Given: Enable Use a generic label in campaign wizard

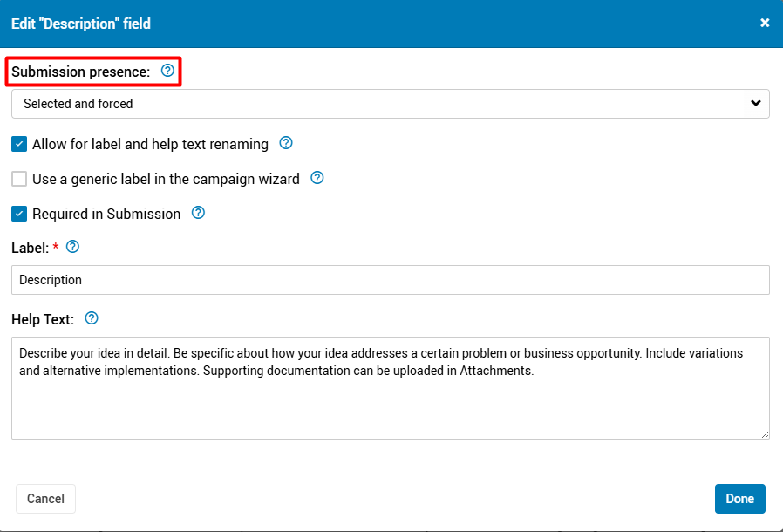Looking at the screenshot, I should click(x=19, y=179).
